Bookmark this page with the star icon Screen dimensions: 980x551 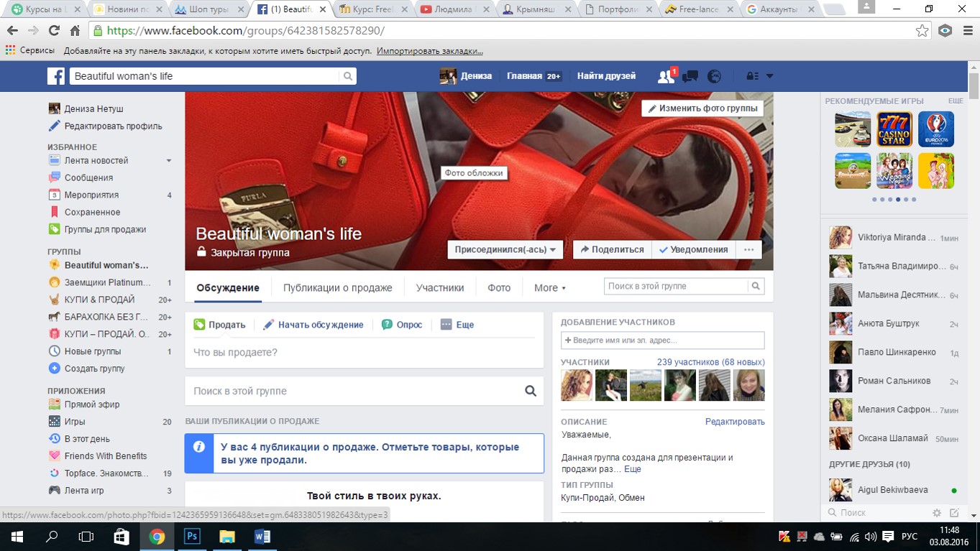pos(922,31)
